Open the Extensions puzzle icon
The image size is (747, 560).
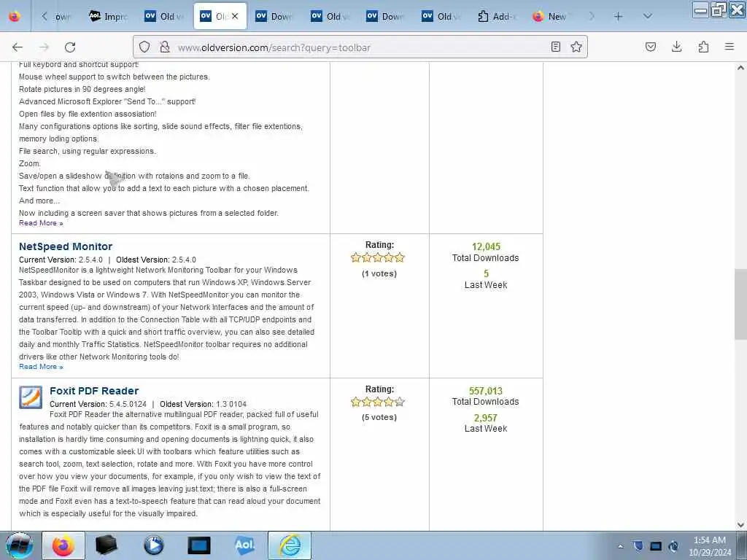coord(703,47)
